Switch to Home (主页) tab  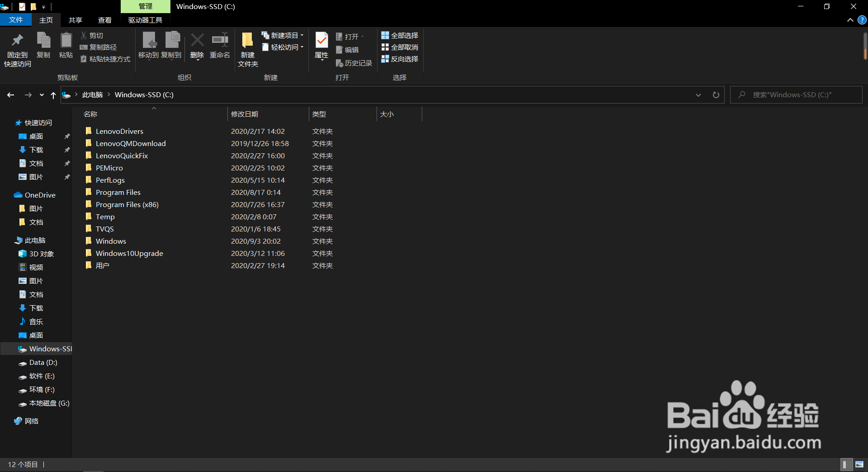pyautogui.click(x=46, y=20)
